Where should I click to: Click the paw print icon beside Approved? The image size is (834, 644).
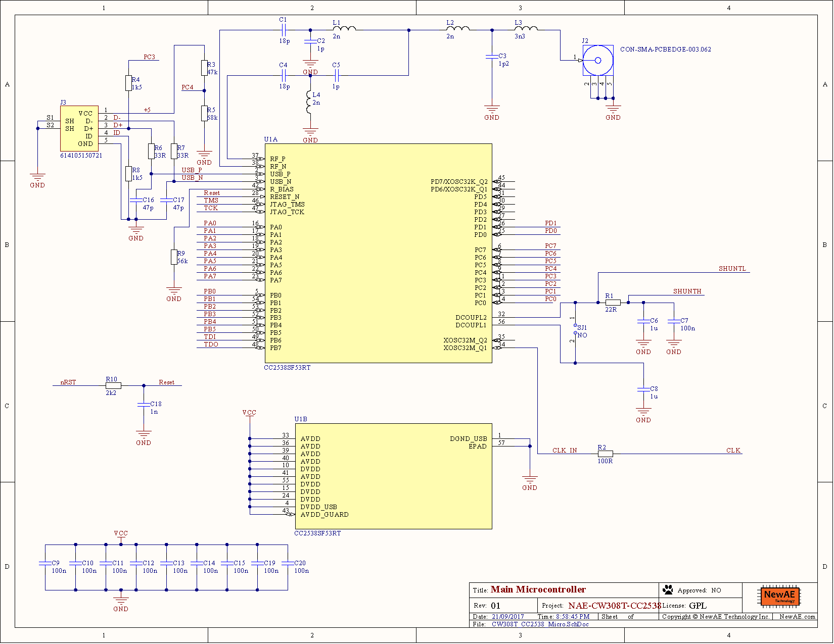pyautogui.click(x=668, y=589)
